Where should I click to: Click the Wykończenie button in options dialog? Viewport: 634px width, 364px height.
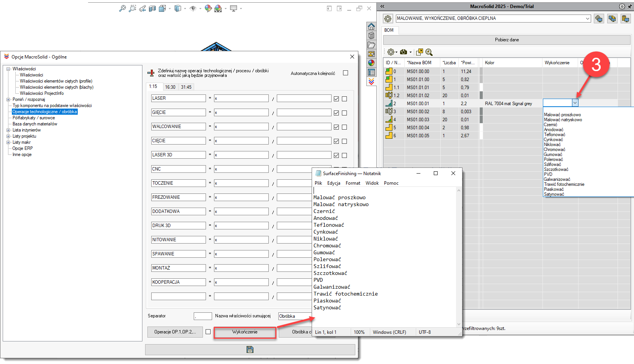tap(245, 332)
